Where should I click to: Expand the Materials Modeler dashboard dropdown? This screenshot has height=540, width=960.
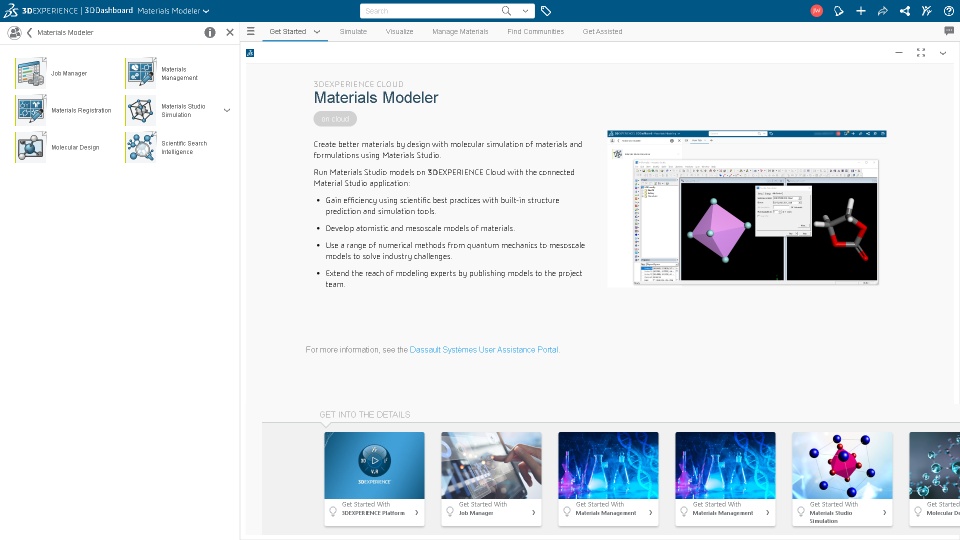(x=206, y=11)
